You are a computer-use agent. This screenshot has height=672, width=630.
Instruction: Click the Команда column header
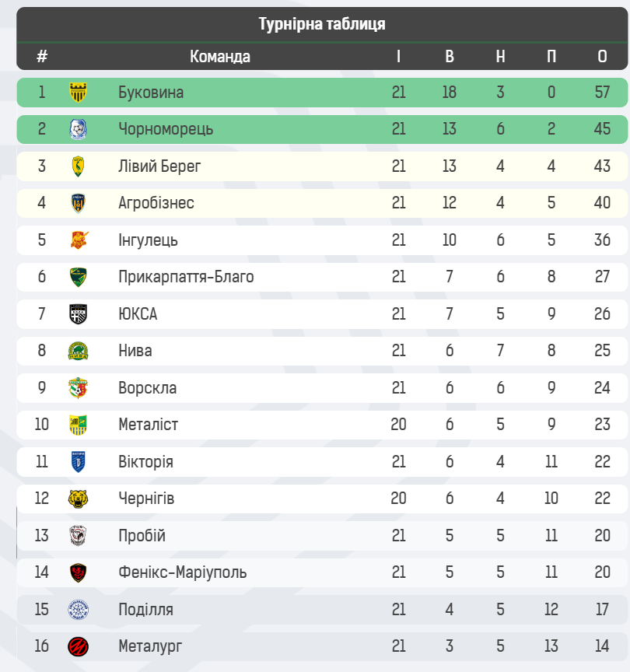click(x=220, y=57)
